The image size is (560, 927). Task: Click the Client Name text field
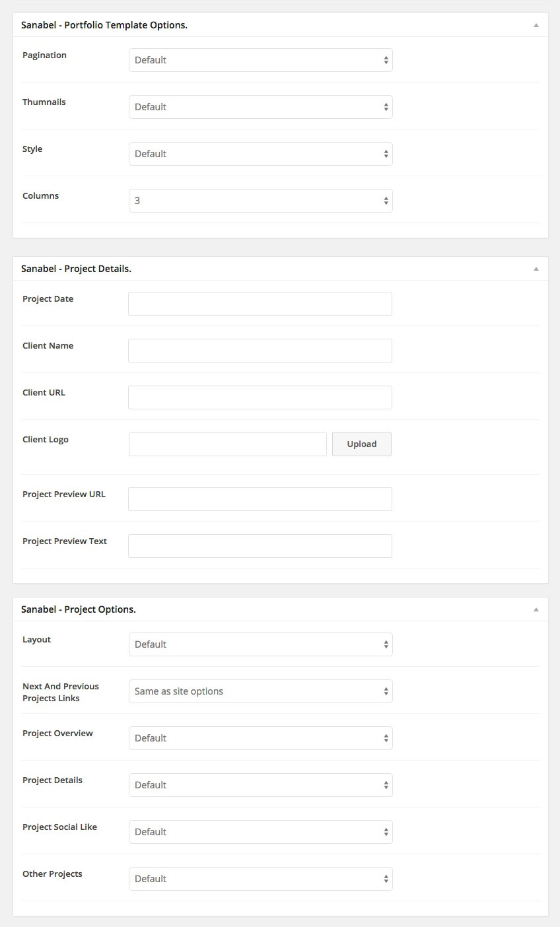[x=260, y=351]
